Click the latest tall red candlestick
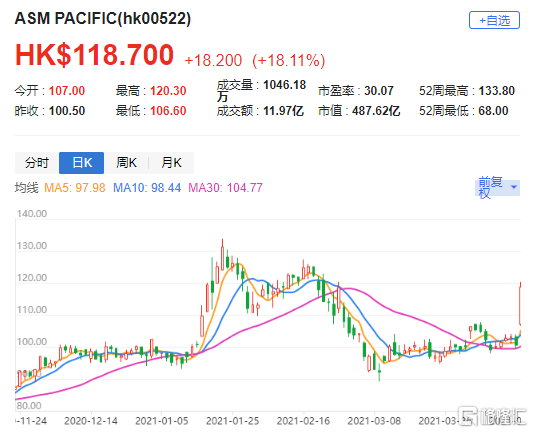The image size is (533, 433). coord(520,304)
